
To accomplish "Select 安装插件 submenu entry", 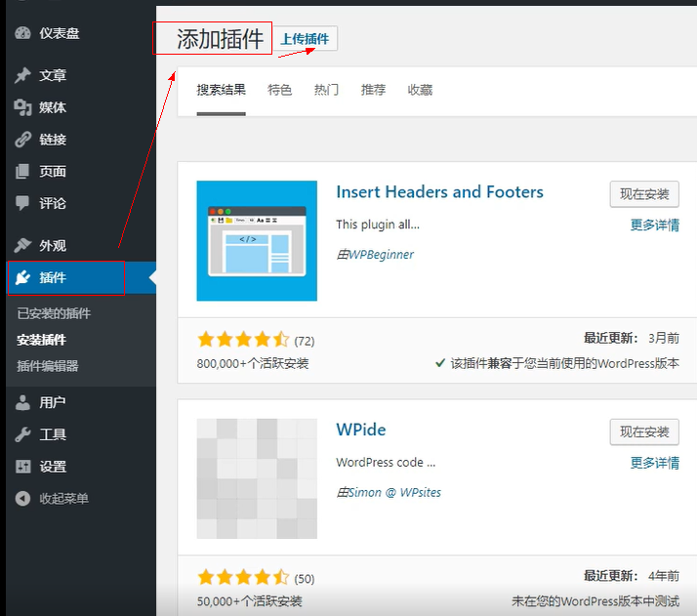I will pyautogui.click(x=41, y=340).
